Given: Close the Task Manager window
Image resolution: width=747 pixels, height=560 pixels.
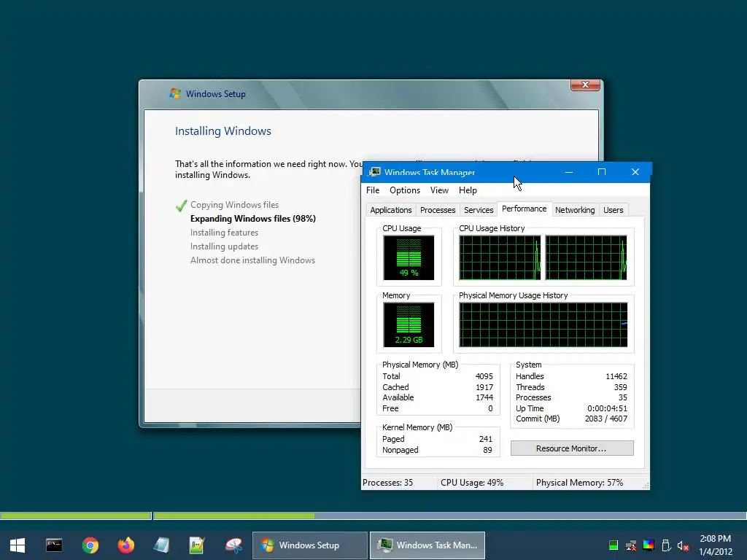Looking at the screenshot, I should [x=635, y=172].
